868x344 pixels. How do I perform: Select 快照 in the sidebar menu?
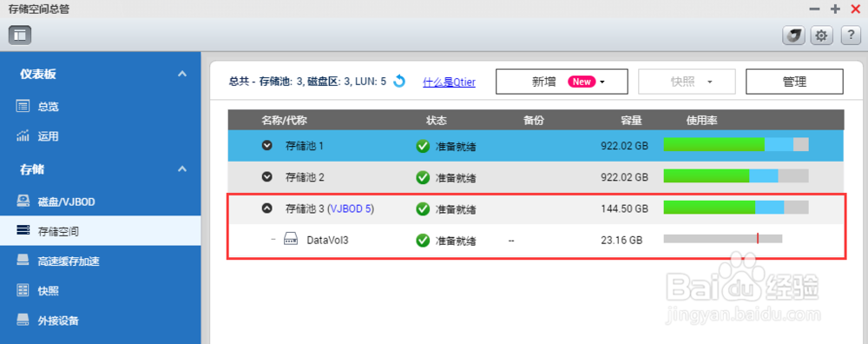tap(48, 291)
